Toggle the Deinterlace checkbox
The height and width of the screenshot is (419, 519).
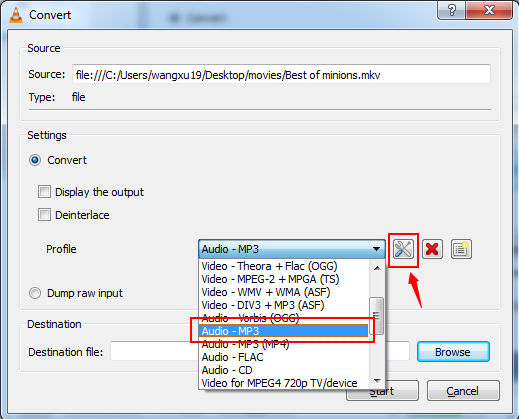(44, 215)
